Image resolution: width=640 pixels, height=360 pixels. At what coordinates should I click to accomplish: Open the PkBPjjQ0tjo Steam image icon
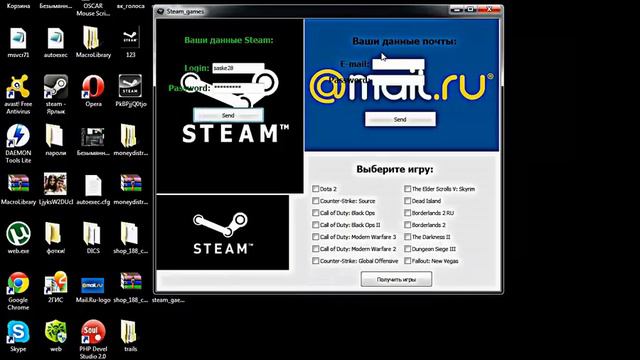(131, 86)
